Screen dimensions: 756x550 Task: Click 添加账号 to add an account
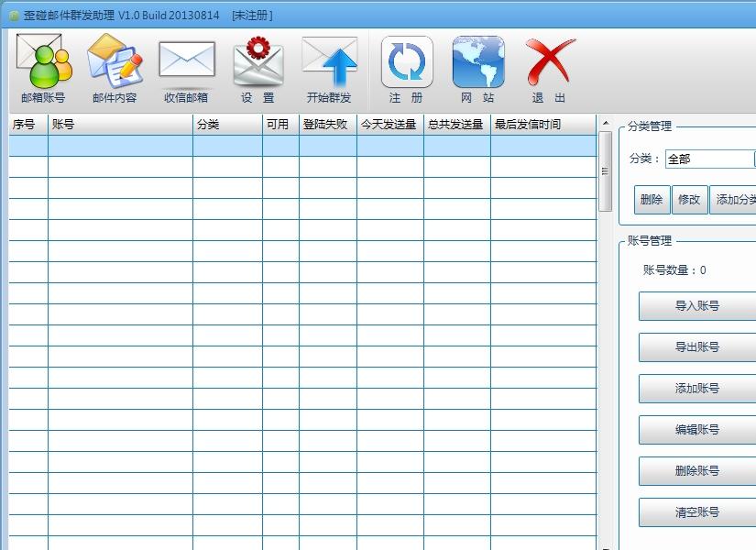[696, 389]
